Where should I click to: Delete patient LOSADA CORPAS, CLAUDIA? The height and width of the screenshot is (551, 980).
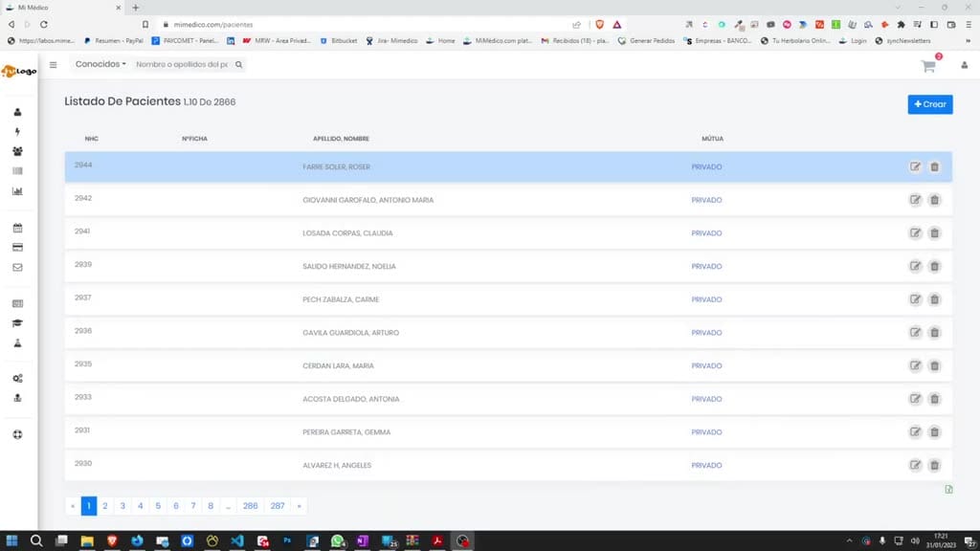point(934,233)
